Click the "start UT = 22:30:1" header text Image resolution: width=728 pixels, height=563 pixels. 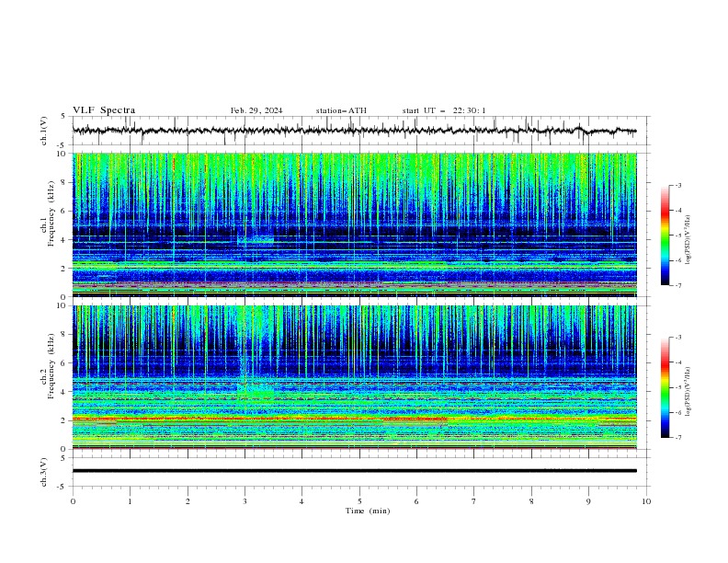point(444,110)
